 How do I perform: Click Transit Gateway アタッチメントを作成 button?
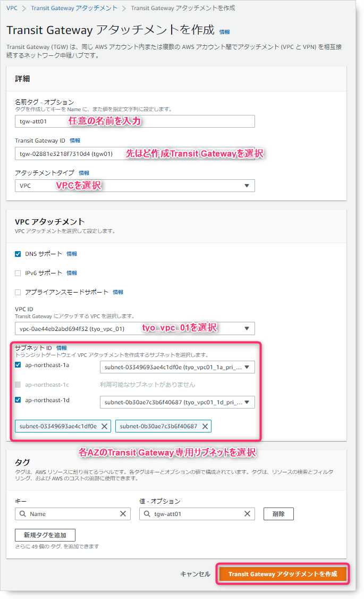pyautogui.click(x=283, y=574)
